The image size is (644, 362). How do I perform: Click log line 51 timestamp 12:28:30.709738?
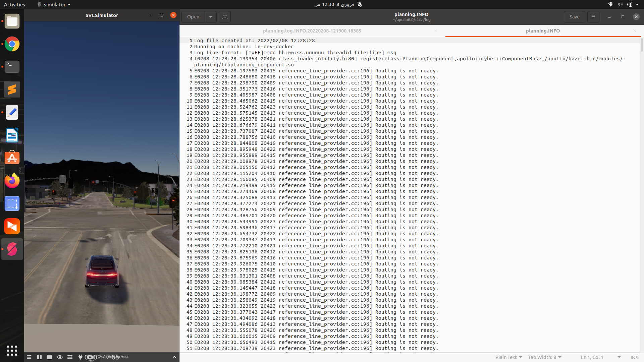pyautogui.click(x=235, y=348)
